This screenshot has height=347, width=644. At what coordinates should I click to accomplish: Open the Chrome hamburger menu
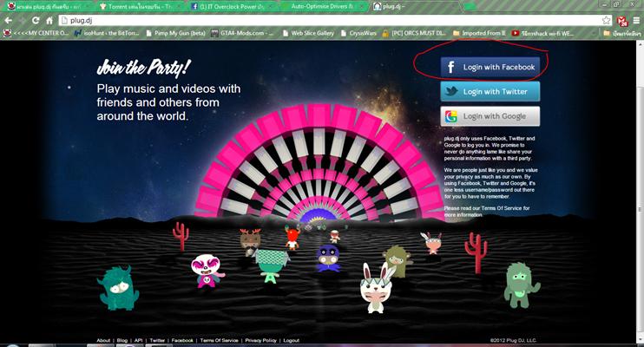(x=636, y=20)
